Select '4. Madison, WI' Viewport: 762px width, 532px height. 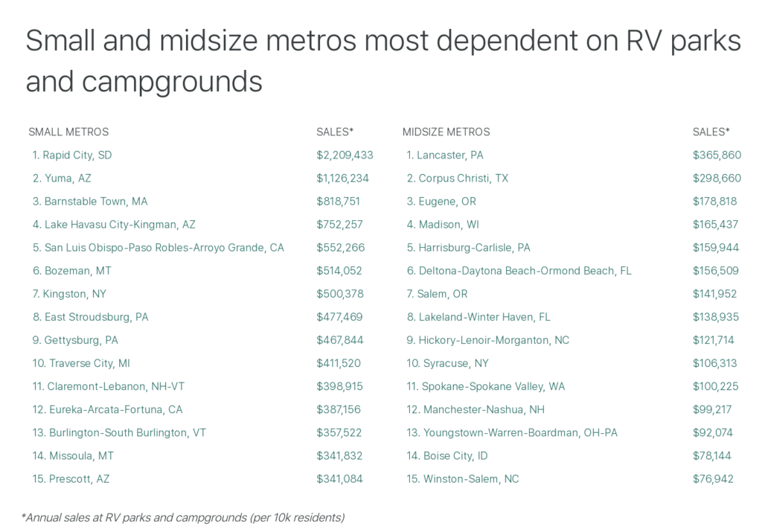point(443,225)
